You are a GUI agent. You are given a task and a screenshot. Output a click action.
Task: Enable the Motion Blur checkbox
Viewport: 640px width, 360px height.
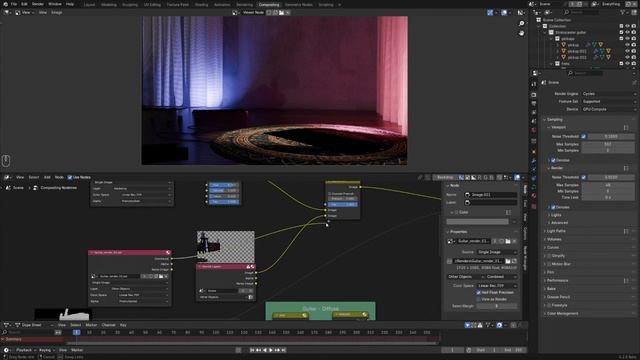click(549, 264)
